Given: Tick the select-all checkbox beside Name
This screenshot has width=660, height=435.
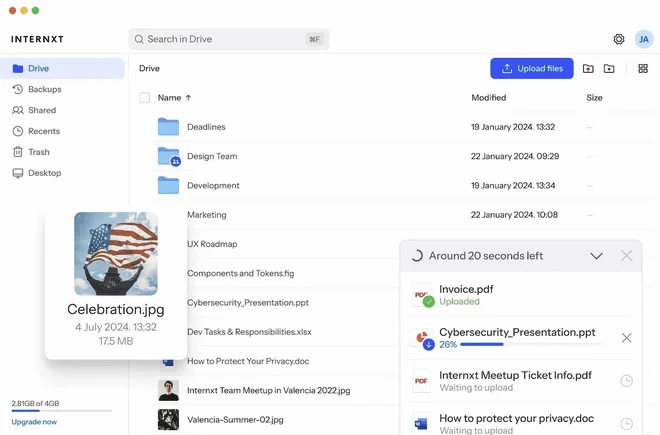Looking at the screenshot, I should [144, 98].
